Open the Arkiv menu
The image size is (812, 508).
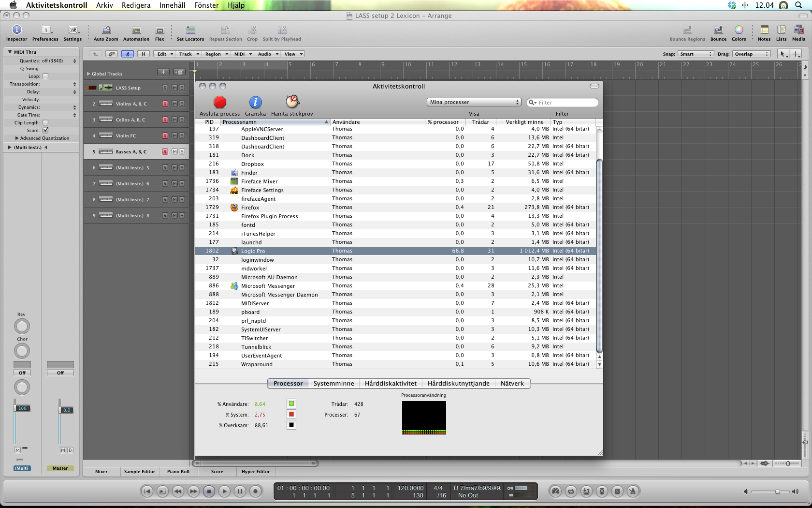click(x=104, y=5)
